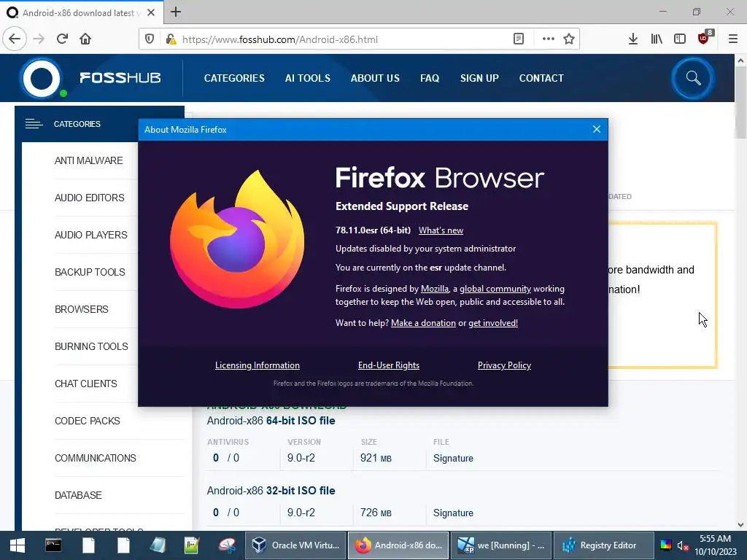Open SIGN UP navigation item
This screenshot has height=560, width=747.
(479, 78)
